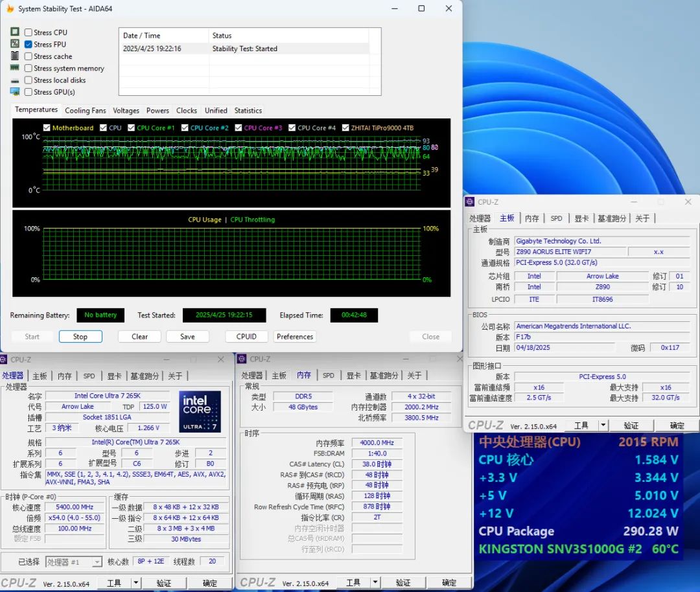Enable Stress local disks checkbox
This screenshot has height=592, width=700.
(x=28, y=80)
